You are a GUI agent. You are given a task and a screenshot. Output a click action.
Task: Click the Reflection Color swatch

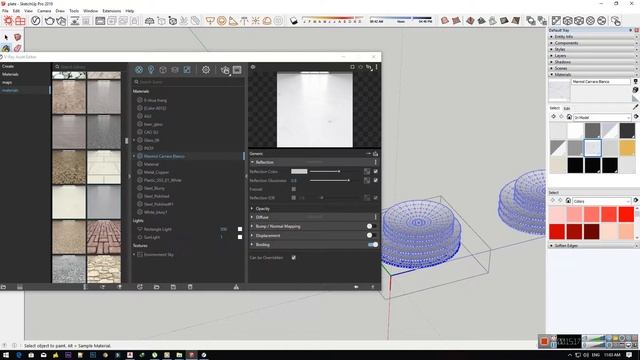click(x=299, y=171)
